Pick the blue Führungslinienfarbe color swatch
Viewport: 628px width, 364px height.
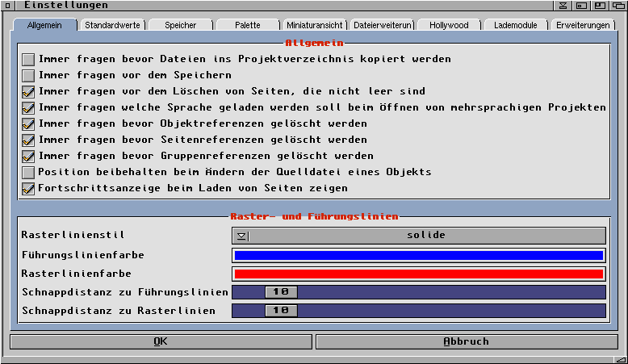pyautogui.click(x=418, y=255)
